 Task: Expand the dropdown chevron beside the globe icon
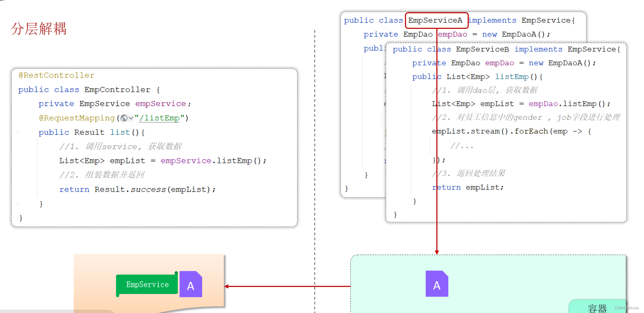pos(131,118)
